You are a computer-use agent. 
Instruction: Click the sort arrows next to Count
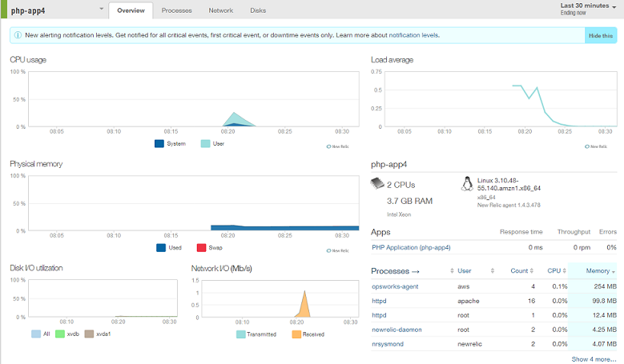532,270
